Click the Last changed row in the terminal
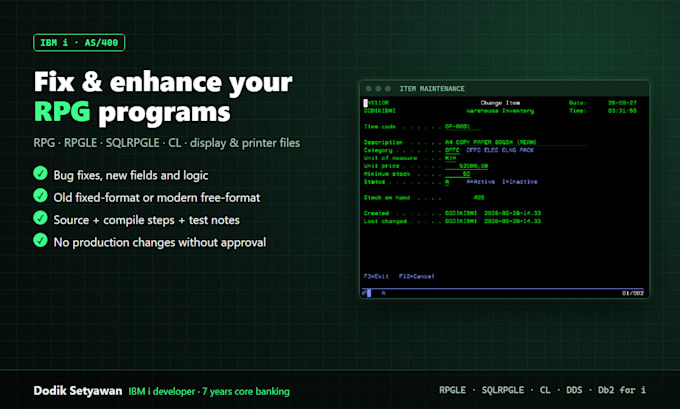Screen dimensions: 680x409 (x=452, y=221)
